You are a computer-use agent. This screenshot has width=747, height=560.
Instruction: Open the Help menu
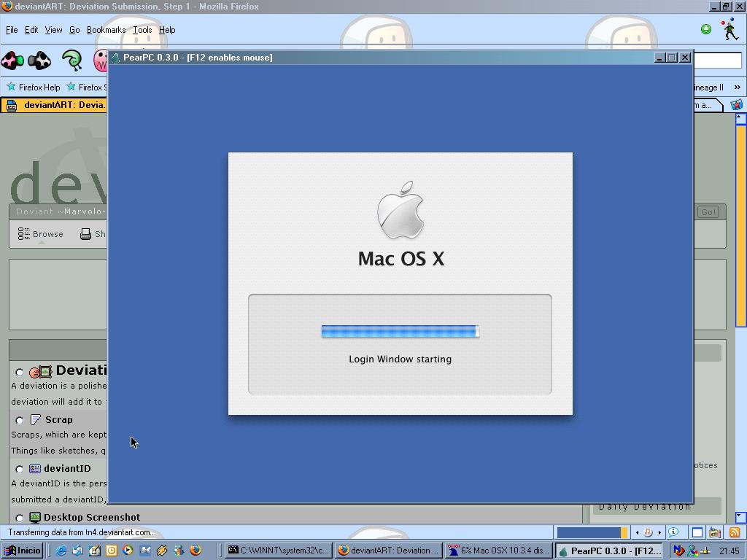167,30
